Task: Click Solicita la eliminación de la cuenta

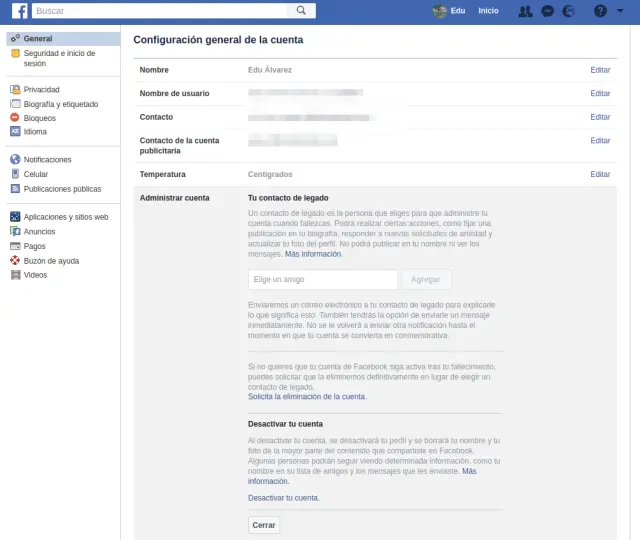Action: click(307, 397)
